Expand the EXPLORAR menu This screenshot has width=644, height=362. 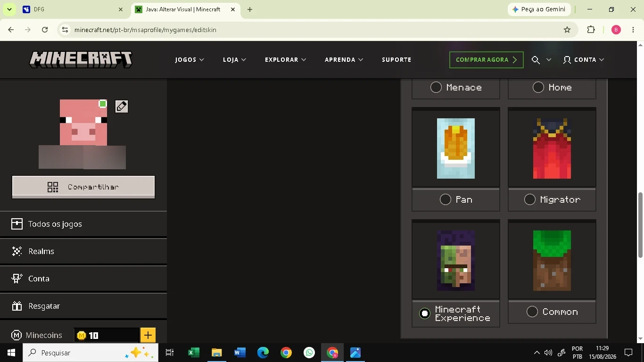point(286,60)
